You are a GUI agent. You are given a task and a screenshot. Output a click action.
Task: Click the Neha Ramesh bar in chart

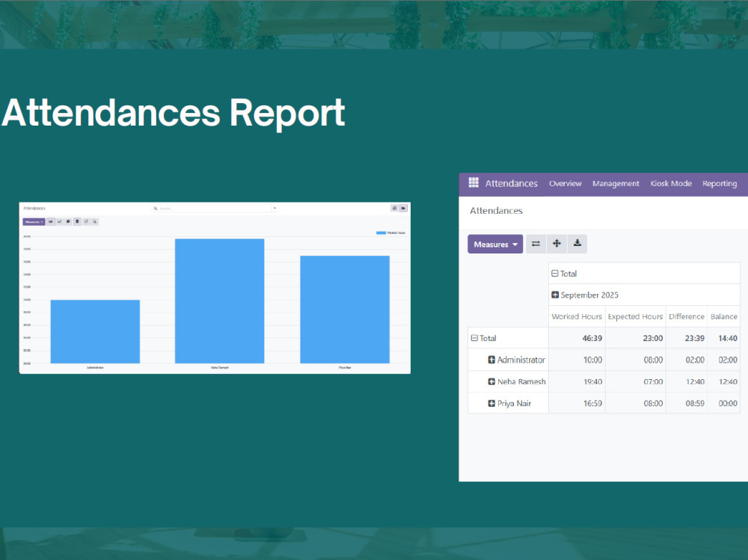point(219,301)
